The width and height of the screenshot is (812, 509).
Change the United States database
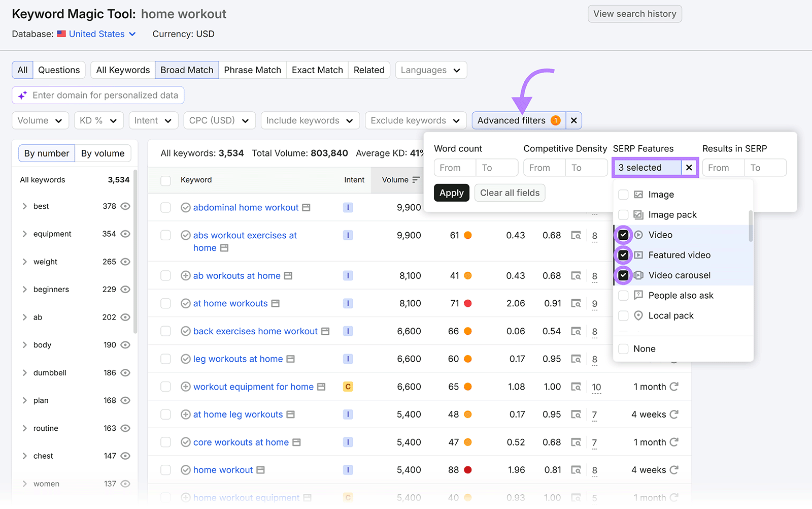pos(103,34)
